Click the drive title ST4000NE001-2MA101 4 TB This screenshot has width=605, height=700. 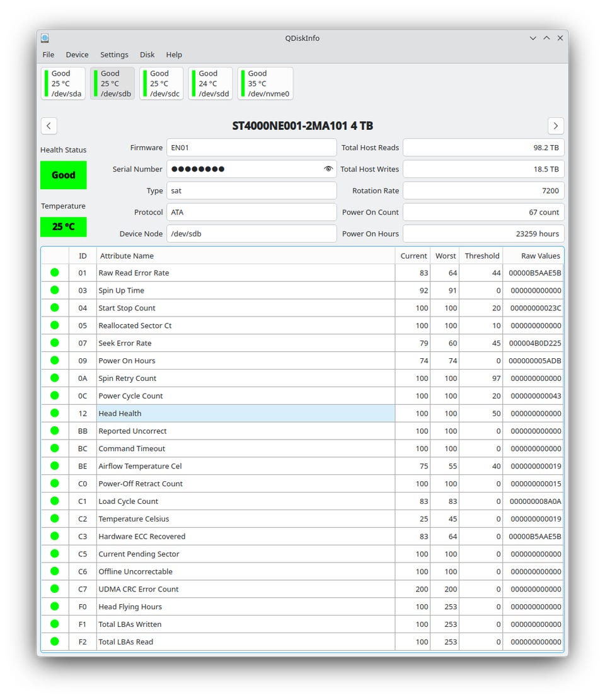point(302,126)
